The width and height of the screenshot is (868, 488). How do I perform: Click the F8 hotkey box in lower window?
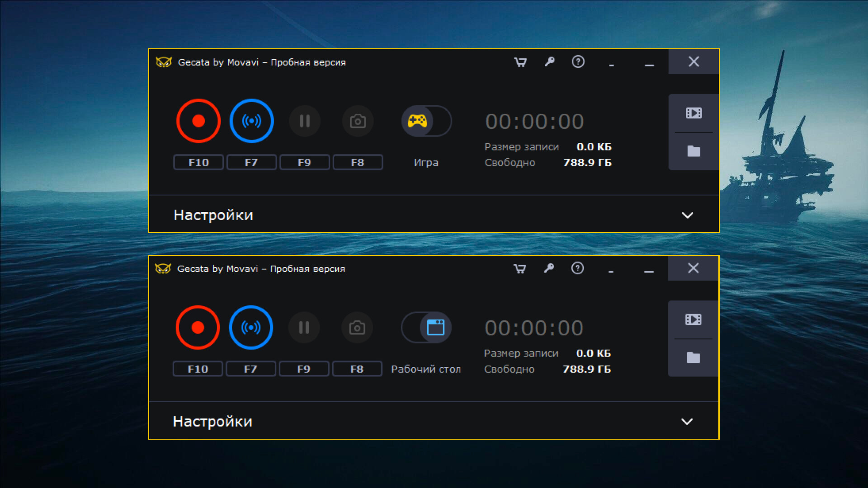357,369
